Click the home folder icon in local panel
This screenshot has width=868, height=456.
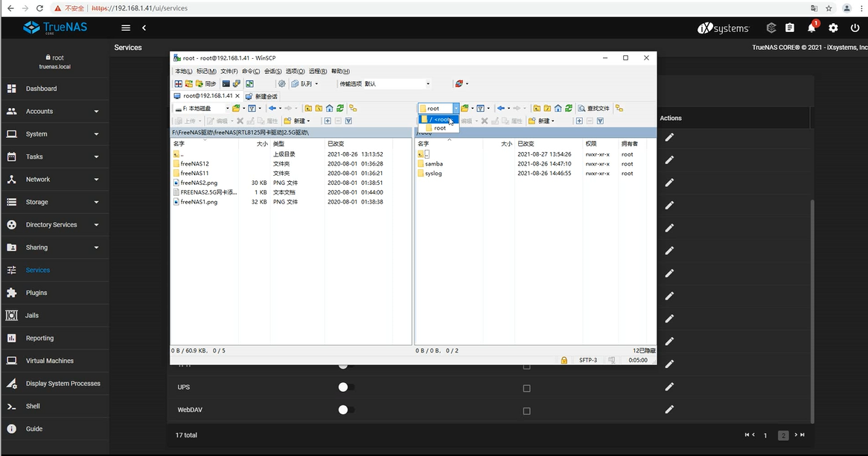pyautogui.click(x=329, y=109)
